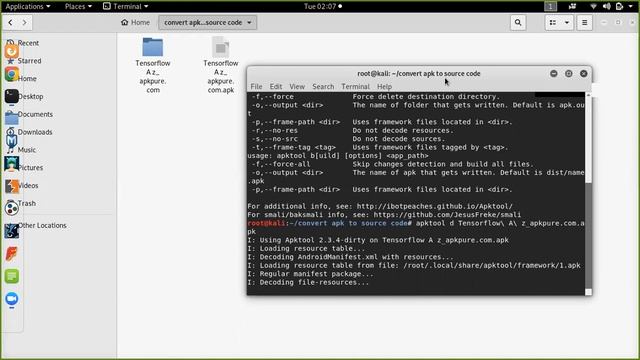Click the volume speaker icon in top bar
Viewport: 640px width, 360px height.
coord(607,6)
